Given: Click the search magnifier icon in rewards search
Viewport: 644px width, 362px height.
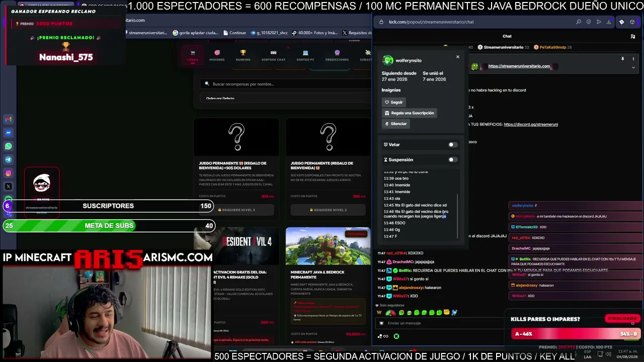Looking at the screenshot, I should pyautogui.click(x=207, y=84).
